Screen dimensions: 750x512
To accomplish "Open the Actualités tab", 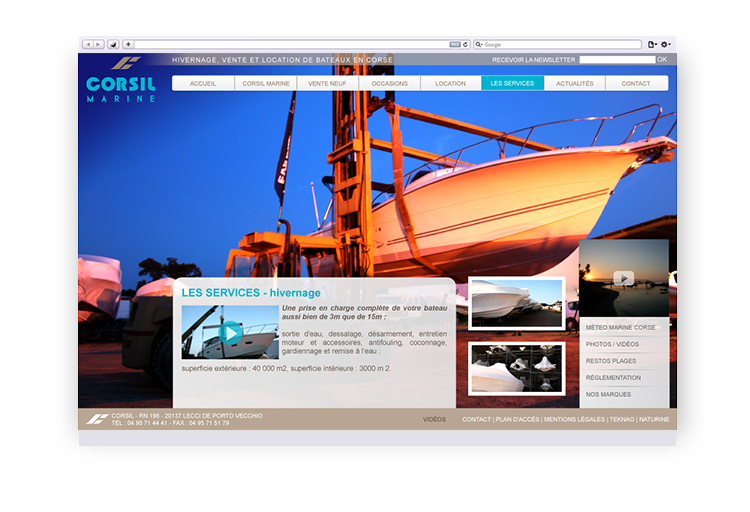I will pyautogui.click(x=574, y=83).
